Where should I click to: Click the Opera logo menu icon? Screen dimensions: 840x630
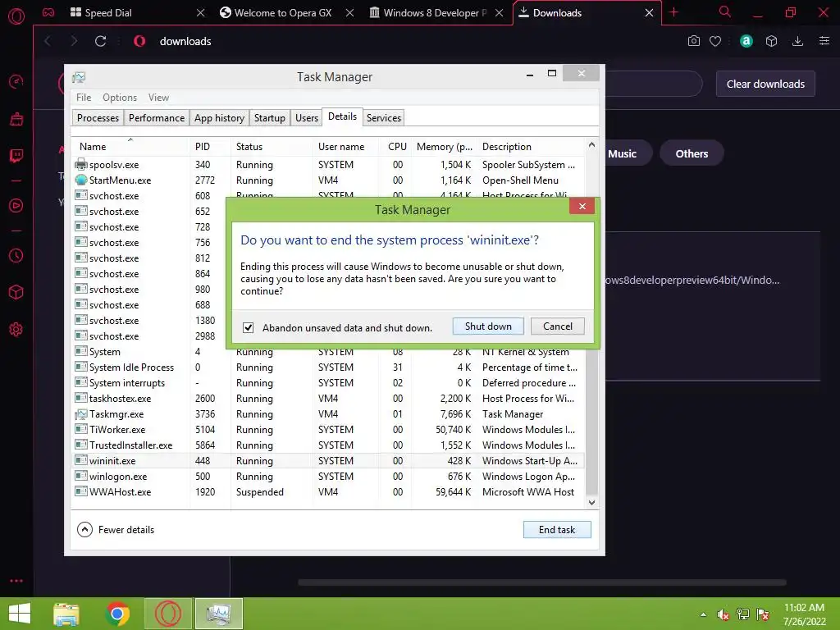16,16
